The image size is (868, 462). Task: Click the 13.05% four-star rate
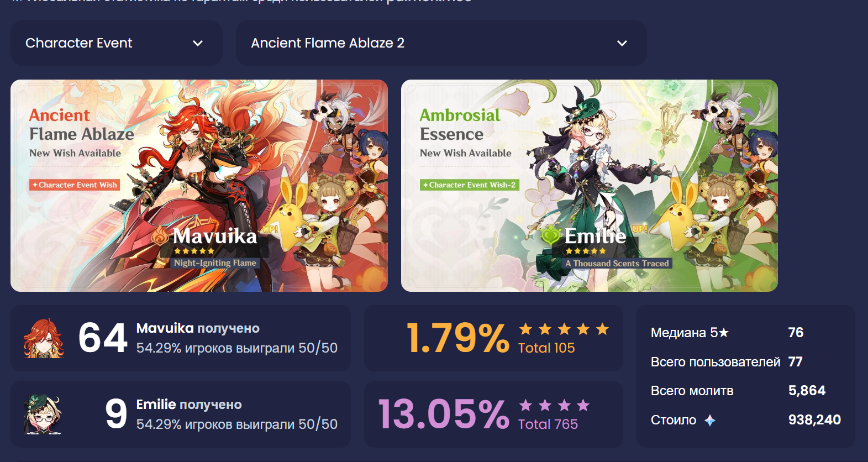click(x=444, y=414)
